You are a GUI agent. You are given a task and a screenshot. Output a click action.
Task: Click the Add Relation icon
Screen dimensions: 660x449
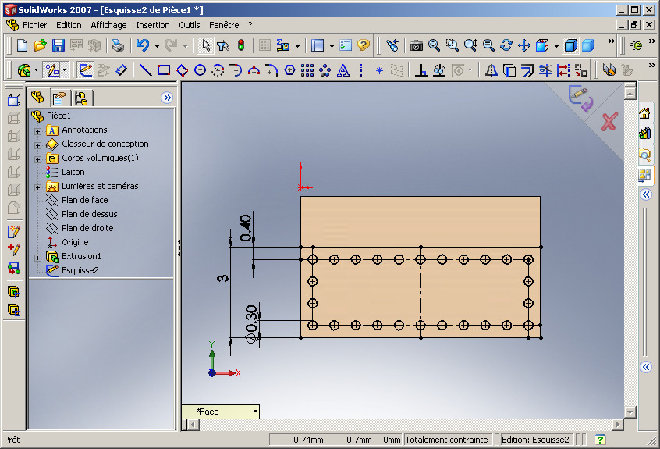(x=421, y=70)
